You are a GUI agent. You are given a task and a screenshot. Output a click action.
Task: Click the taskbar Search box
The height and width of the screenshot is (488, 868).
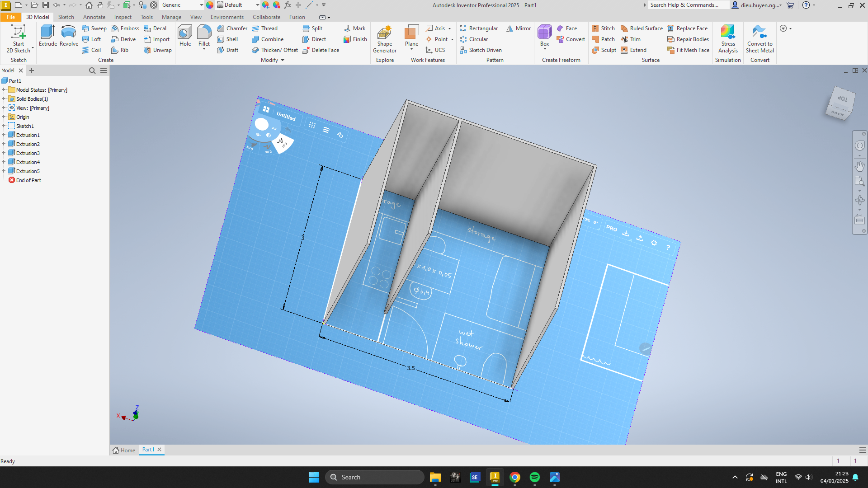point(375,477)
